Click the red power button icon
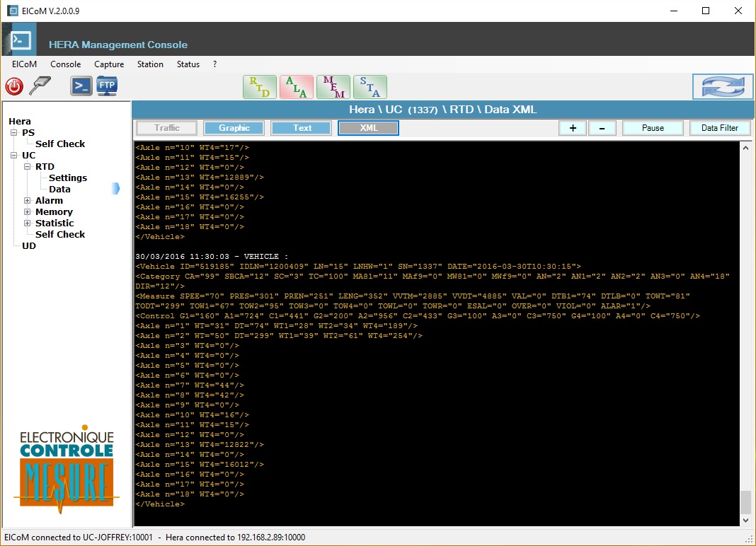Viewport: 756px width, 546px height. tap(14, 87)
